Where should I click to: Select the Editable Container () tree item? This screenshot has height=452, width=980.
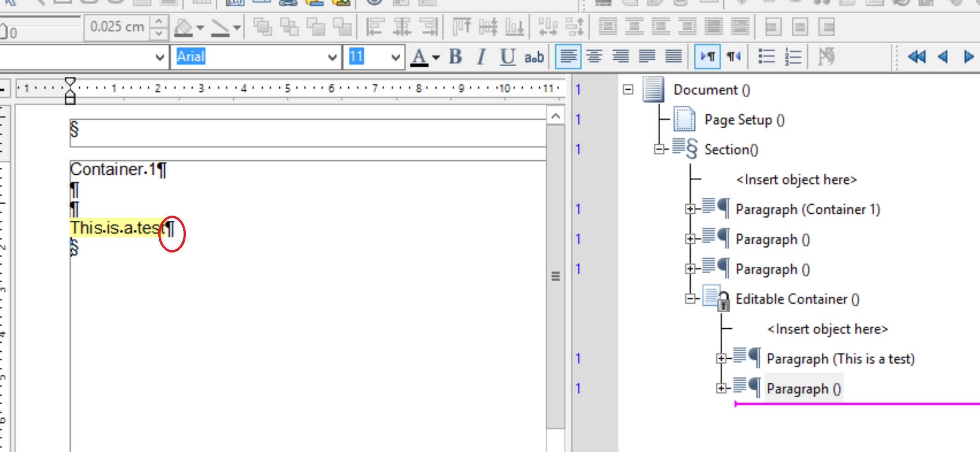click(x=797, y=299)
